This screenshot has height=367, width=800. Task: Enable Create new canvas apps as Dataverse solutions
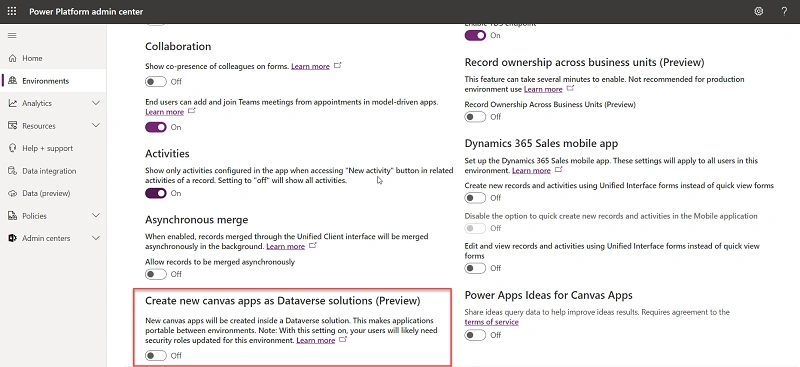pos(156,355)
